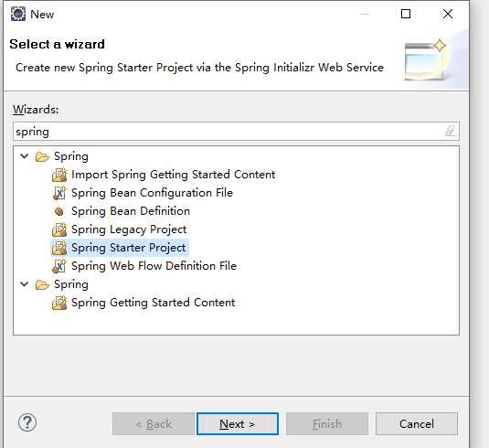Clear the wizard filter text with eraser icon
The image size is (489, 448).
[x=451, y=131]
